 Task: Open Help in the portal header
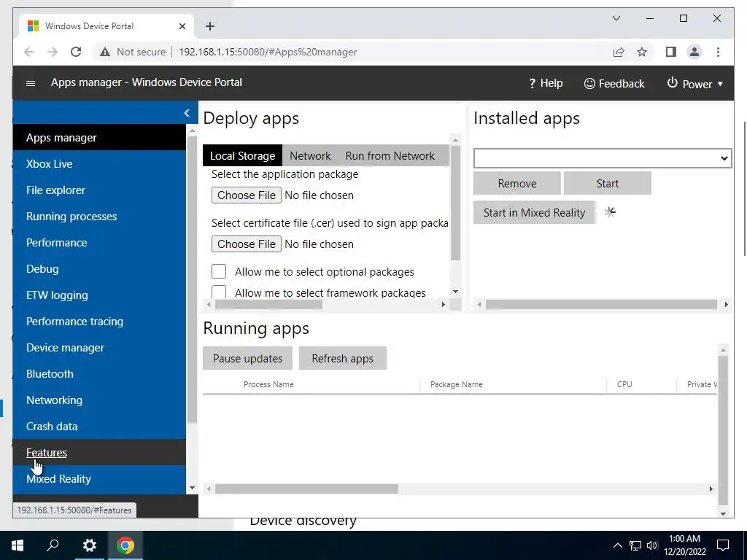point(546,83)
